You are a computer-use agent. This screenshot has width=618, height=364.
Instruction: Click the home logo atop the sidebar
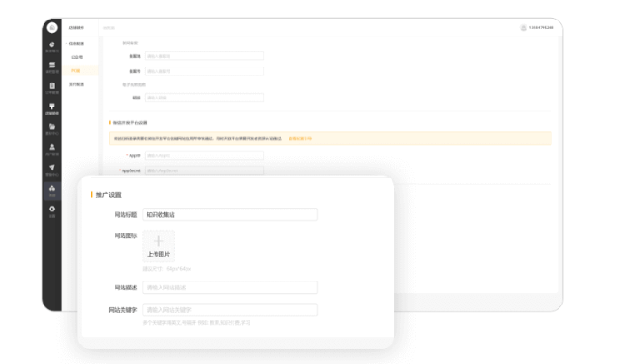point(51,28)
